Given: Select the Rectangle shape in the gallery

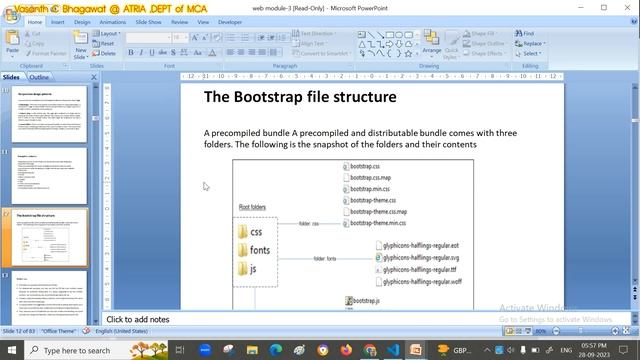Looking at the screenshot, I should [x=390, y=35].
